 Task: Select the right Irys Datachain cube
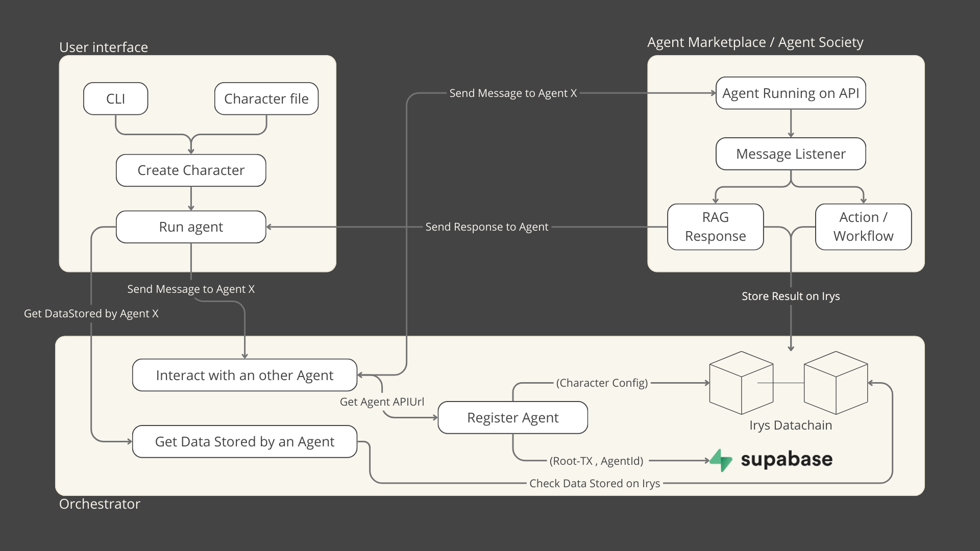click(836, 383)
